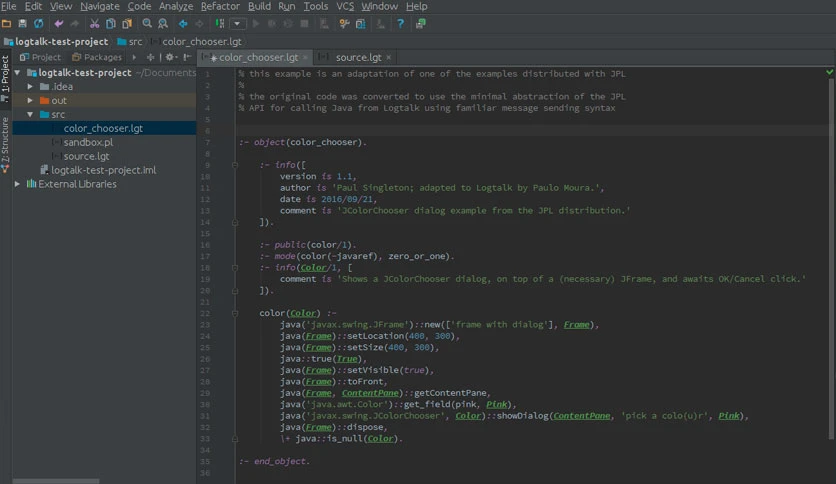
Task: Click the Find magnifier icon
Action: pos(147,23)
